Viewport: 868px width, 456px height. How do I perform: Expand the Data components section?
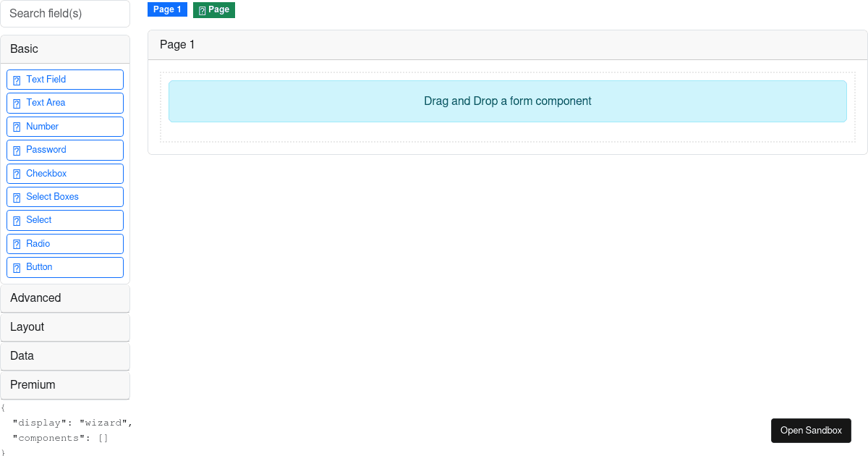coord(65,355)
